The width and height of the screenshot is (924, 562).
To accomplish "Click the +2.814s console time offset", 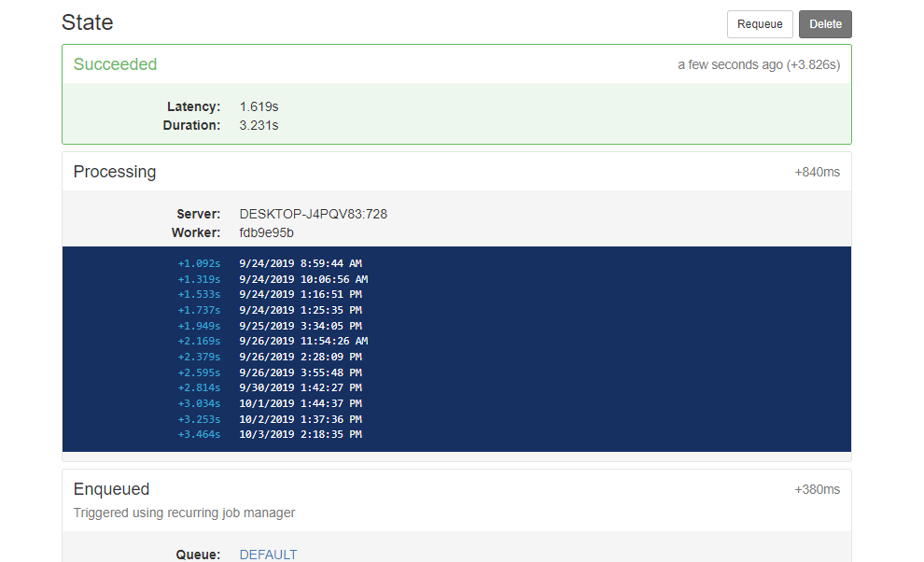I will point(199,387).
